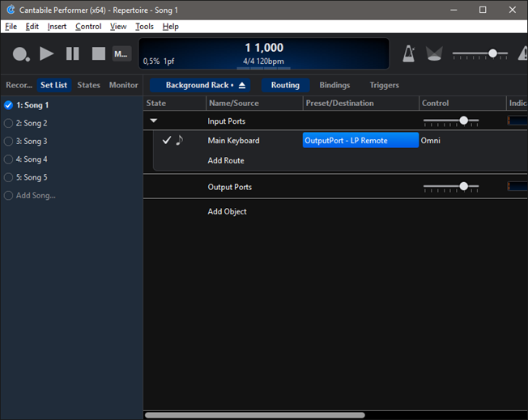The width and height of the screenshot is (528, 420).
Task: Open the View menu
Action: click(x=118, y=27)
